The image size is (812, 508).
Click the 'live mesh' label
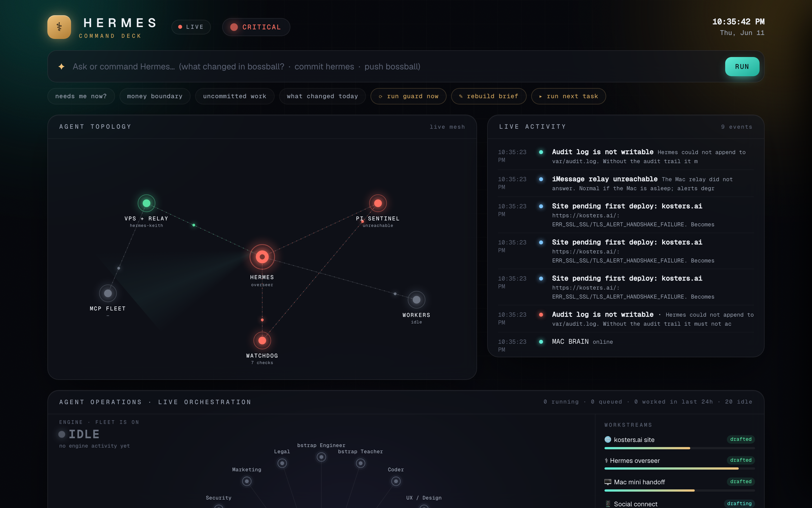pos(447,127)
